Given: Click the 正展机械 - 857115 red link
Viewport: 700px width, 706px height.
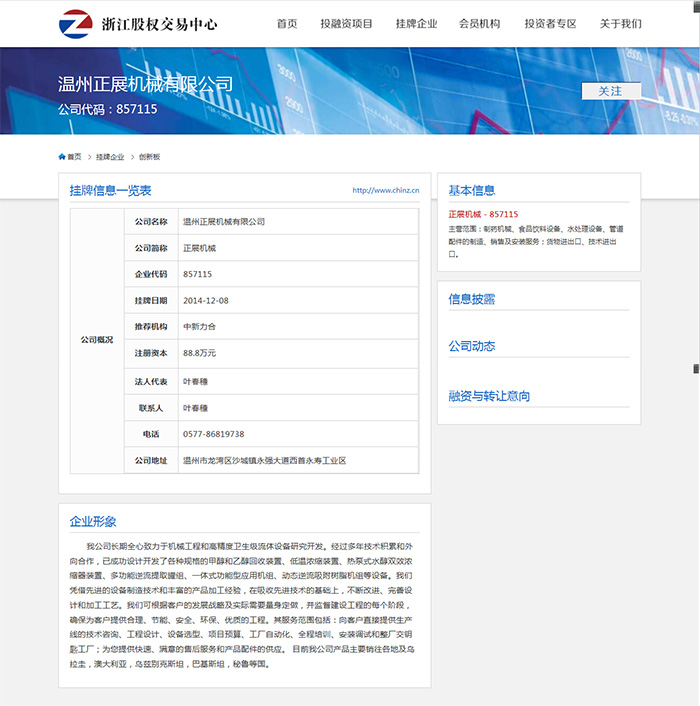Looking at the screenshot, I should tap(483, 214).
